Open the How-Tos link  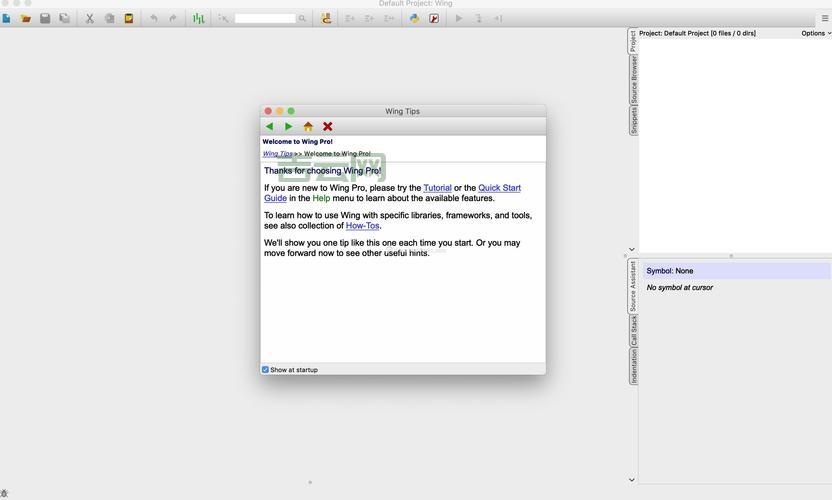362,226
